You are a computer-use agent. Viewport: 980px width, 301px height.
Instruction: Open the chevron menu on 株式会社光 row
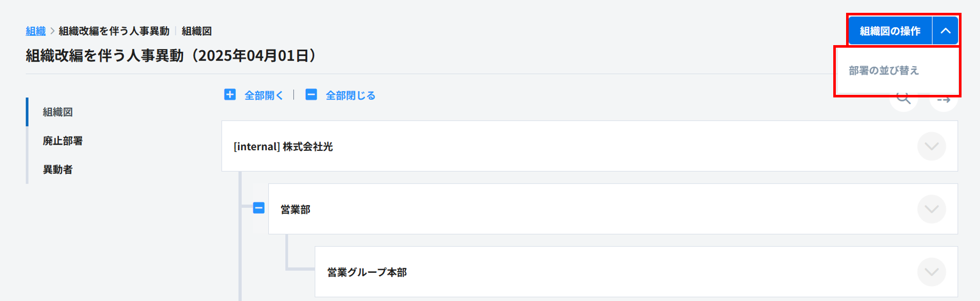(931, 147)
